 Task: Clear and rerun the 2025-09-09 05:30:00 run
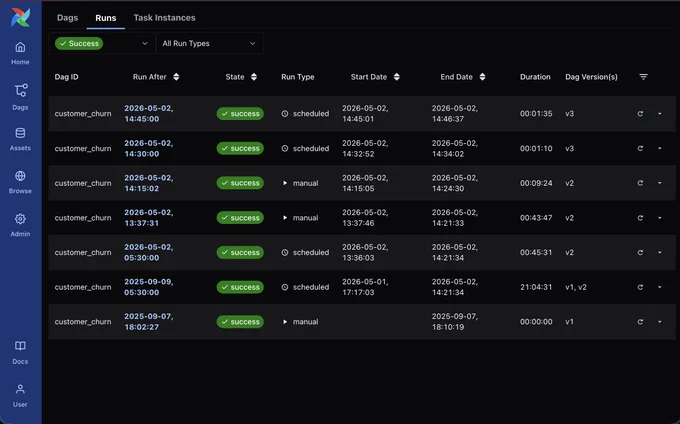coord(640,287)
